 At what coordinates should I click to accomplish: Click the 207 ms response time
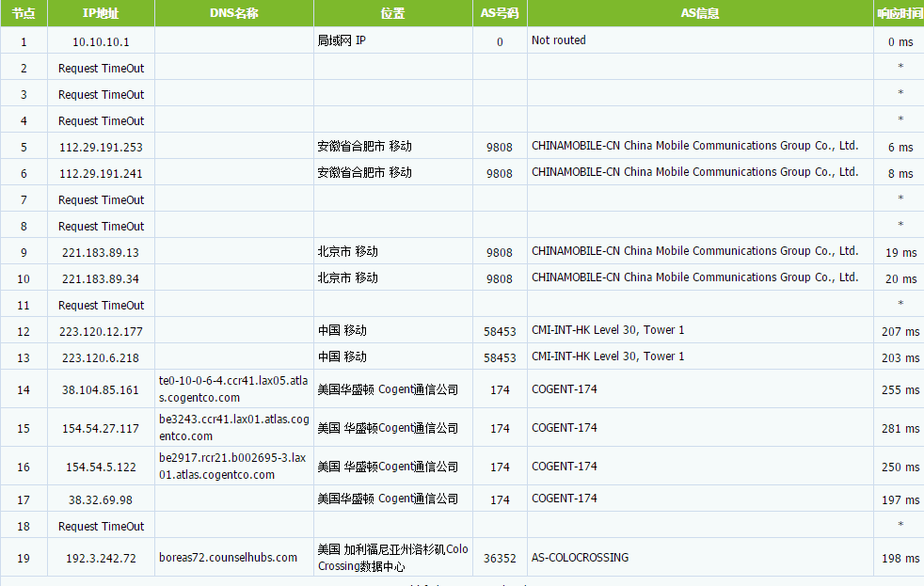900,332
